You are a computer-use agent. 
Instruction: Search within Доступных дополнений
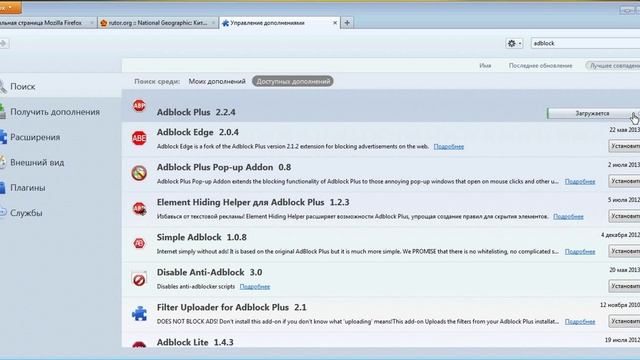coord(293,81)
